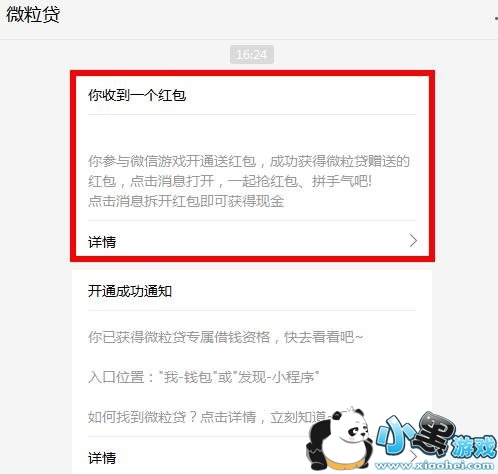The height and width of the screenshot is (474, 498).
Task: Tap the 入口位置 "我-钱包" line
Action: [204, 377]
